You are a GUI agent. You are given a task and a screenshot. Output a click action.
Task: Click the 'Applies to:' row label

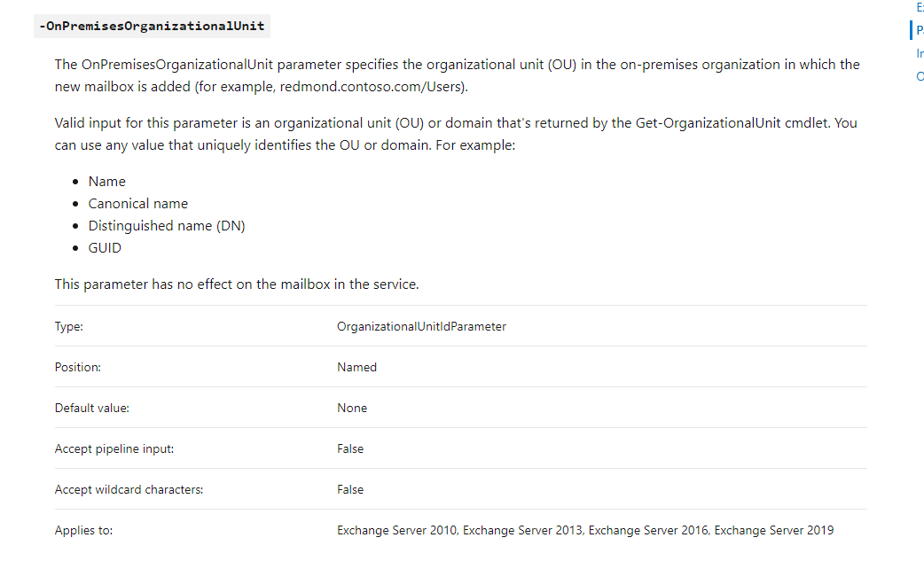point(83,530)
